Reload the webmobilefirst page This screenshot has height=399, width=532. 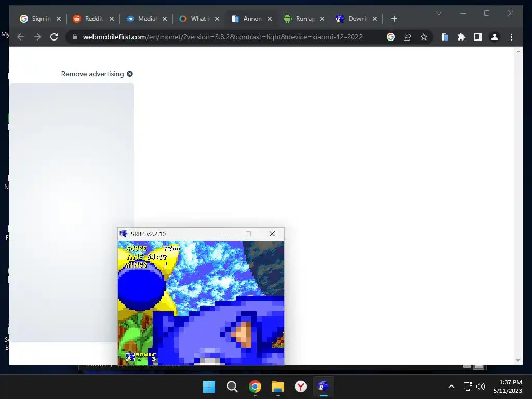click(54, 37)
